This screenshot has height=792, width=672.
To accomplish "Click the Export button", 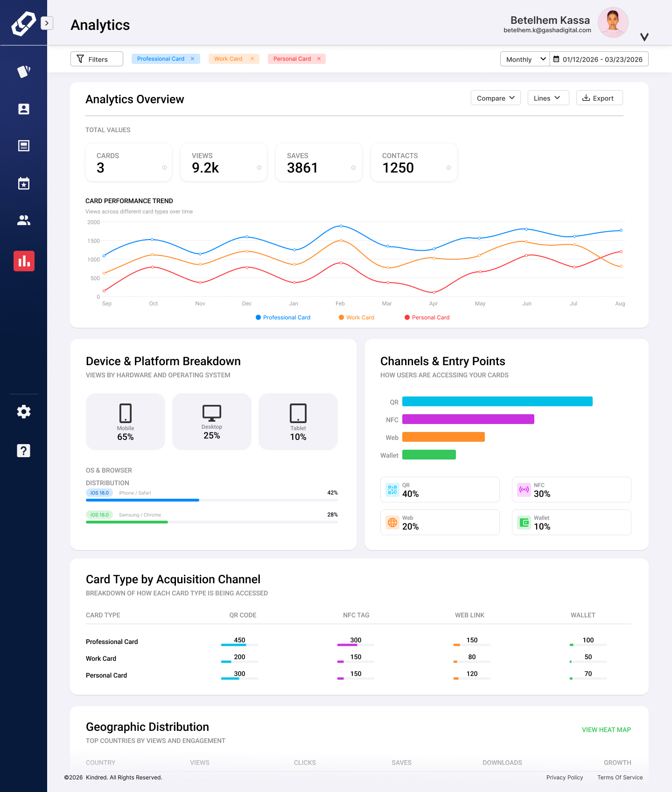I will click(x=599, y=98).
